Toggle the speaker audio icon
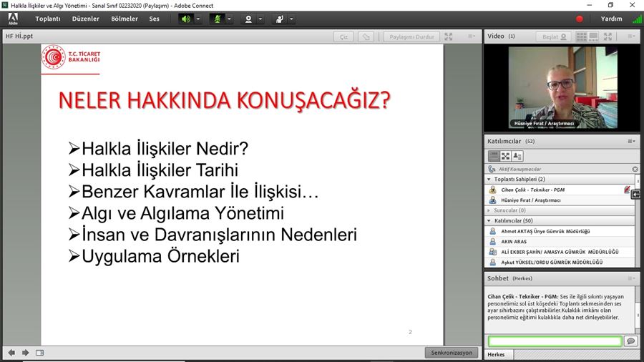This screenshot has height=362, width=644. click(186, 19)
